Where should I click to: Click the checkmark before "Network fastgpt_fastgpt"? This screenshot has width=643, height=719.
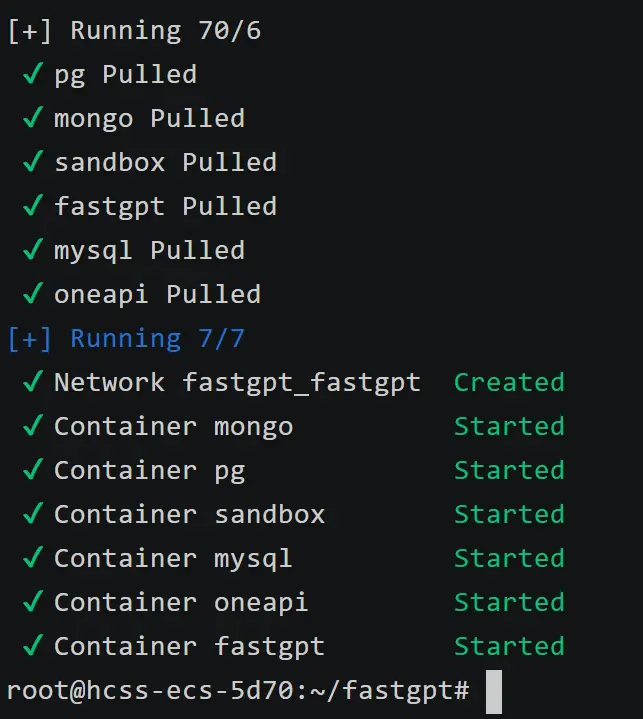[x=33, y=382]
